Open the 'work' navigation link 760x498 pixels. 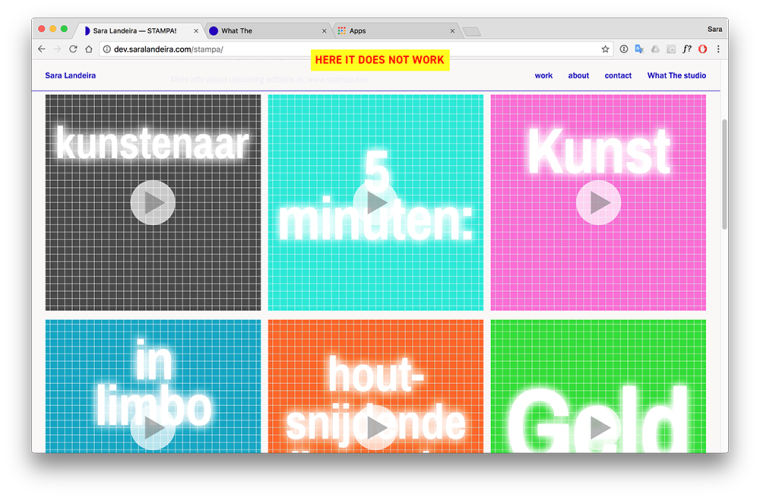(543, 76)
